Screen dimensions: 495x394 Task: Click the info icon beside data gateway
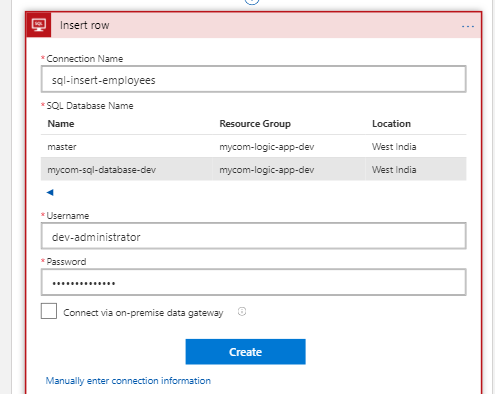click(242, 312)
